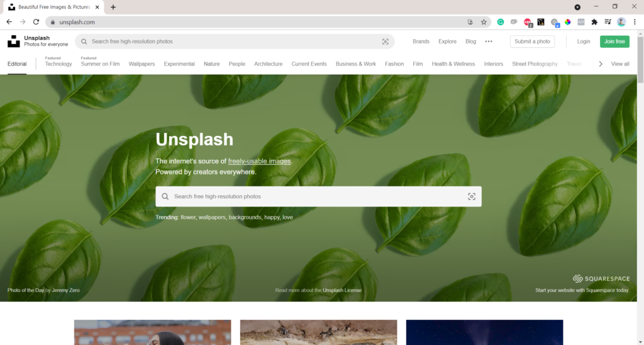644x345 pixels.
Task: Click the install app icon in address bar
Action: click(470, 22)
